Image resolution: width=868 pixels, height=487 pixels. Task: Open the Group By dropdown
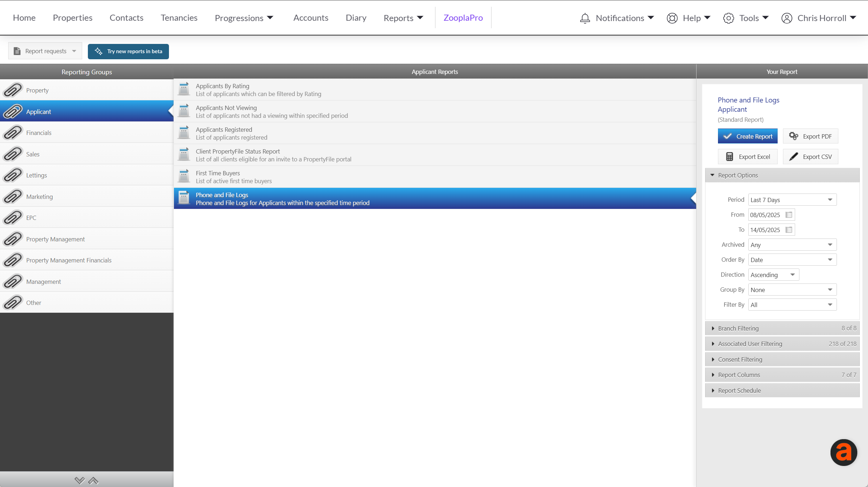coord(792,290)
